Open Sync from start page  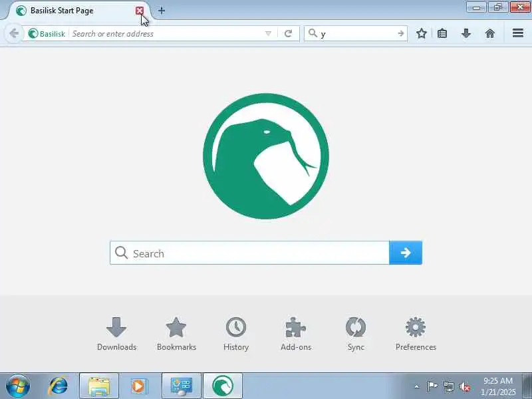[356, 334]
